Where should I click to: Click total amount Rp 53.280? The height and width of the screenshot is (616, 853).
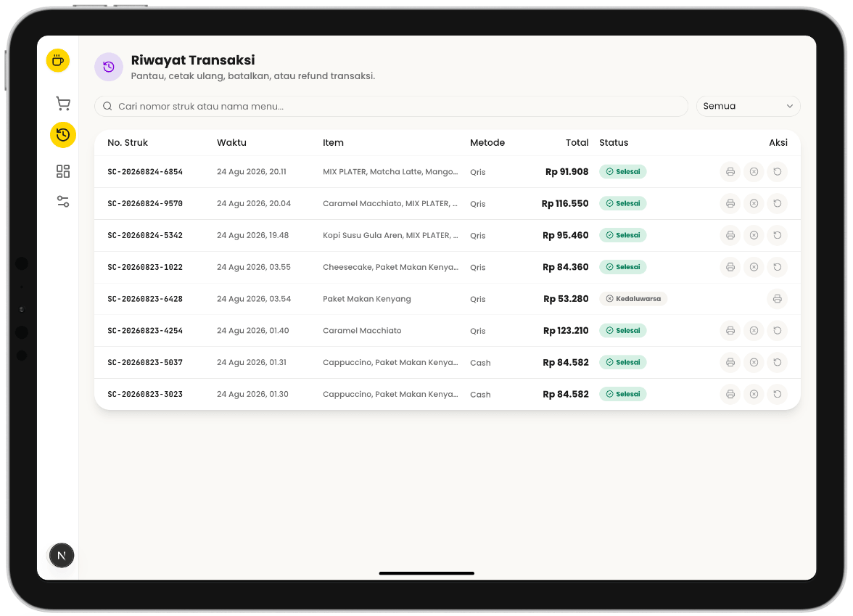[566, 299]
